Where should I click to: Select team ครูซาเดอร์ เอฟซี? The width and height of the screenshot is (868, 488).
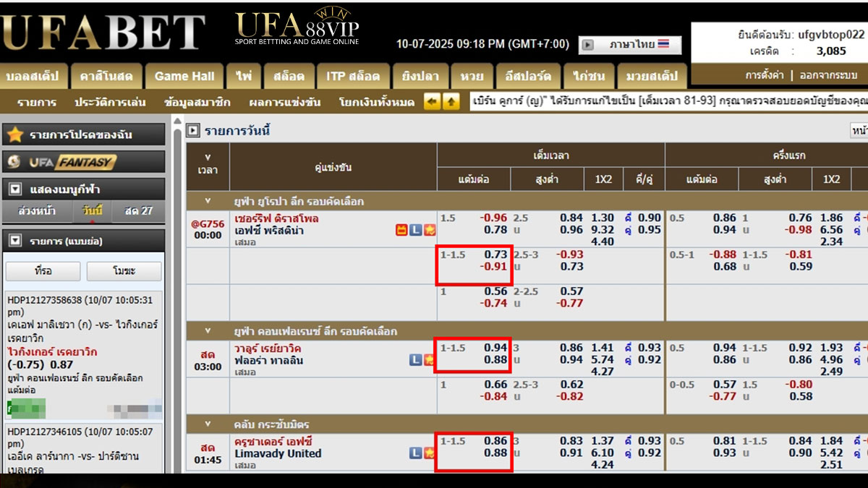[273, 442]
